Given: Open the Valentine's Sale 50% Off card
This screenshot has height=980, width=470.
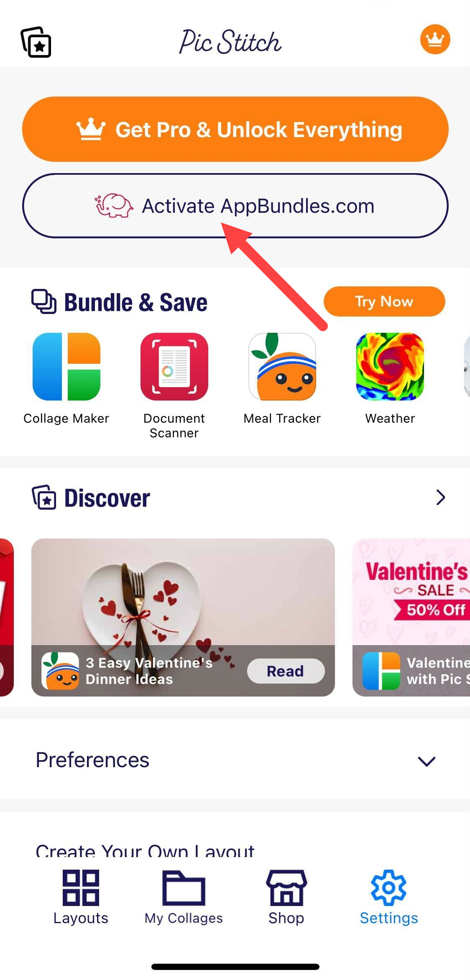Looking at the screenshot, I should (x=411, y=617).
